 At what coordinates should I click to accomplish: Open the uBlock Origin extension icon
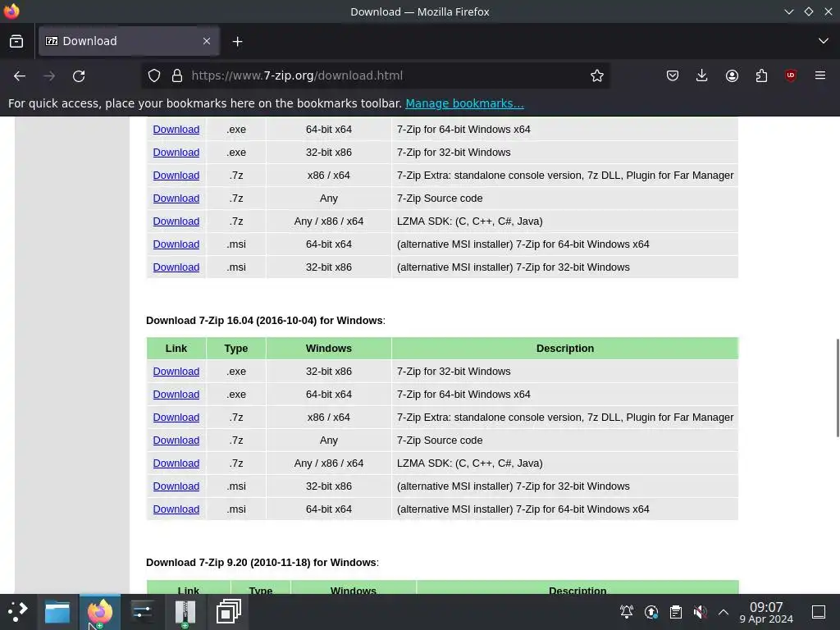click(791, 76)
